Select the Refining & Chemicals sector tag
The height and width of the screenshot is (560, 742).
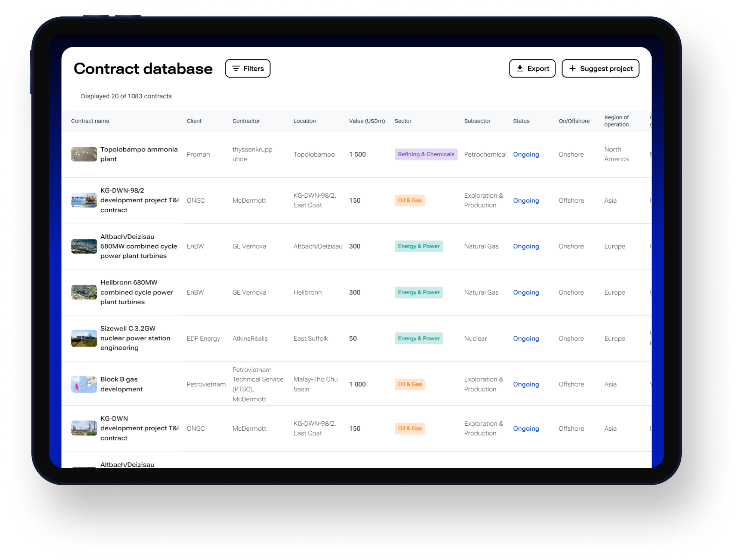click(x=426, y=154)
